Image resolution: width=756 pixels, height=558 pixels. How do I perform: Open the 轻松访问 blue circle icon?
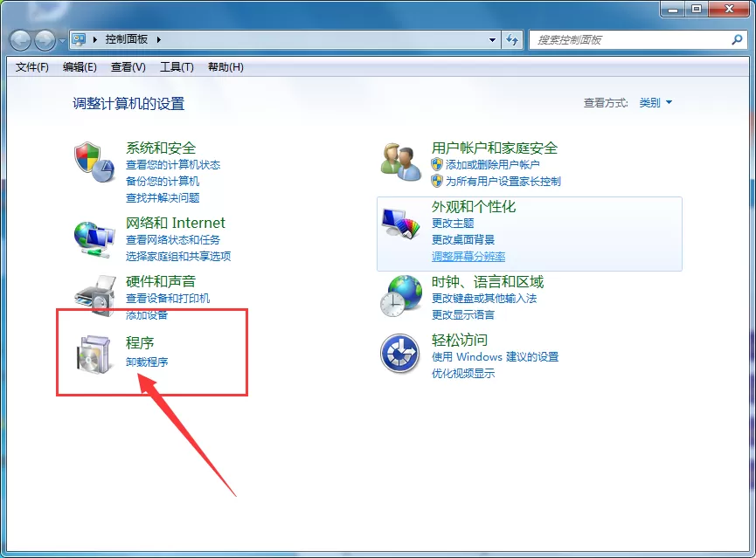click(399, 354)
